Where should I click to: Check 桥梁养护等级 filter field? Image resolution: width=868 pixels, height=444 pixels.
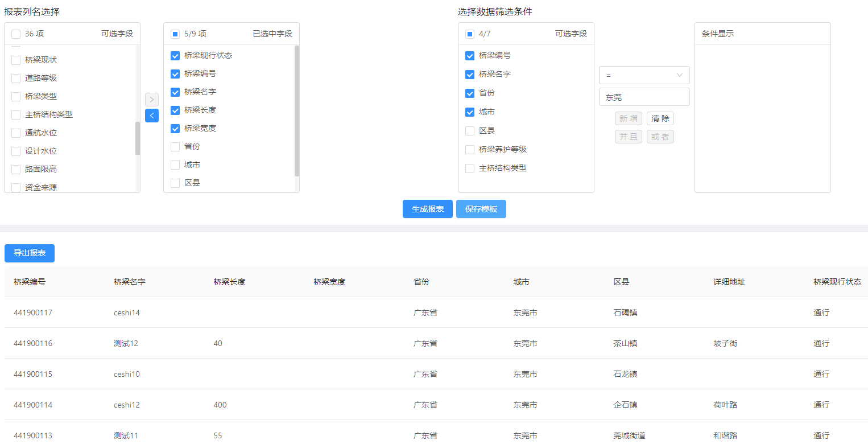click(x=470, y=150)
